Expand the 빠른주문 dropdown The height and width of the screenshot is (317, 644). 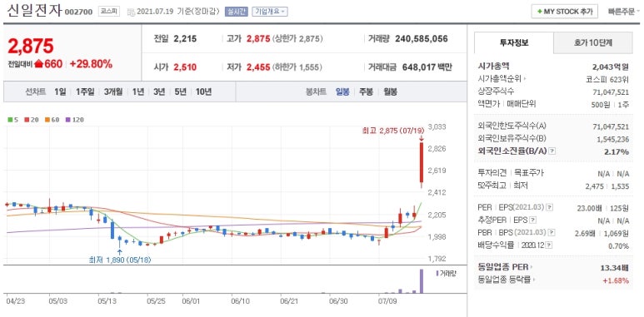pyautogui.click(x=624, y=12)
